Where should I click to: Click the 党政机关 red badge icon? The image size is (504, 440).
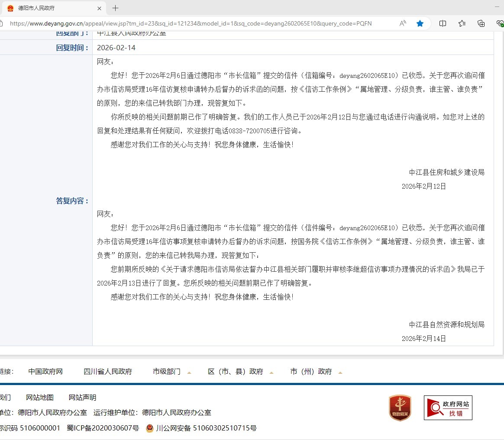400,408
